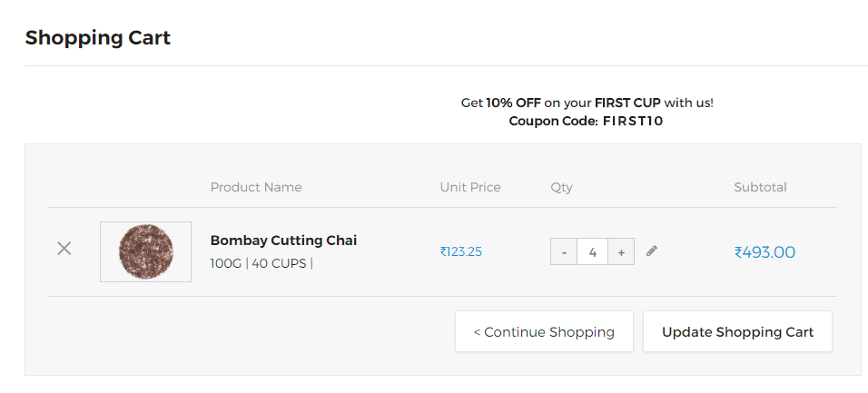Click the 10% OFF promotional text
This screenshot has height=393, width=868.
[x=513, y=103]
